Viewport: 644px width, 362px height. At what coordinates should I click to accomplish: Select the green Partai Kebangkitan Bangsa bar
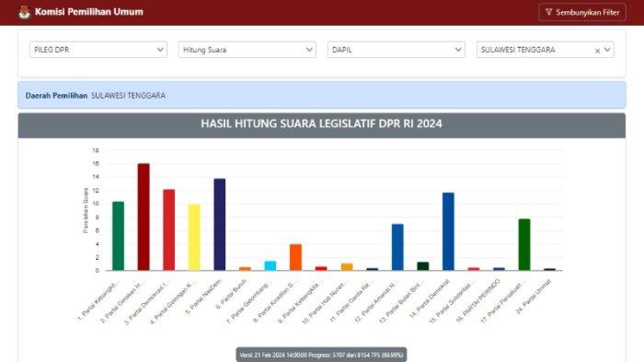pyautogui.click(x=119, y=236)
